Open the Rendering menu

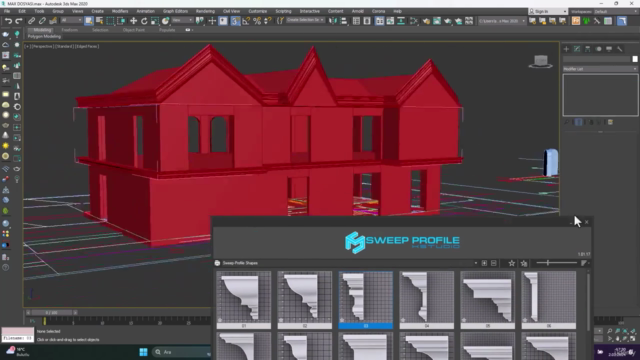pos(205,11)
